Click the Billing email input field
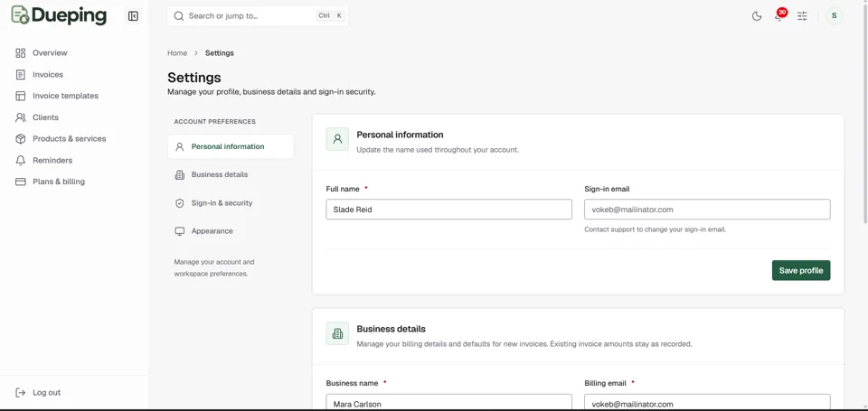Image resolution: width=868 pixels, height=411 pixels. (707, 402)
